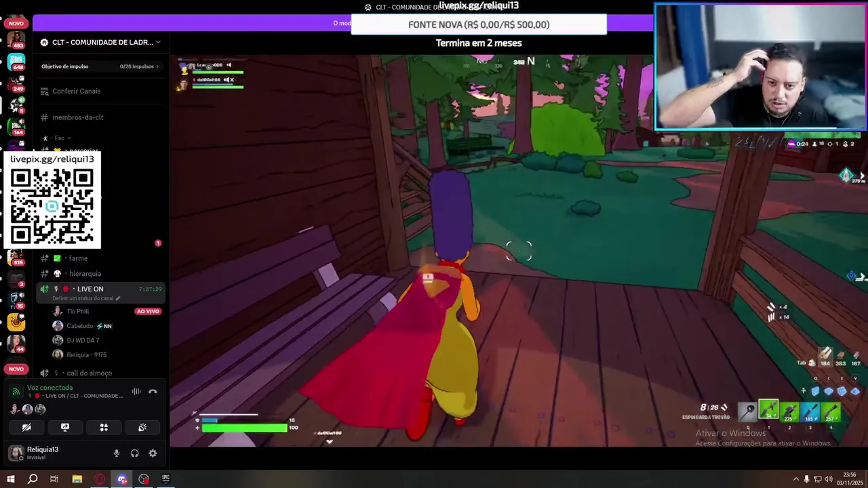Disconnect from voice with hang-up icon
Screen dimensions: 868x488
(x=153, y=391)
